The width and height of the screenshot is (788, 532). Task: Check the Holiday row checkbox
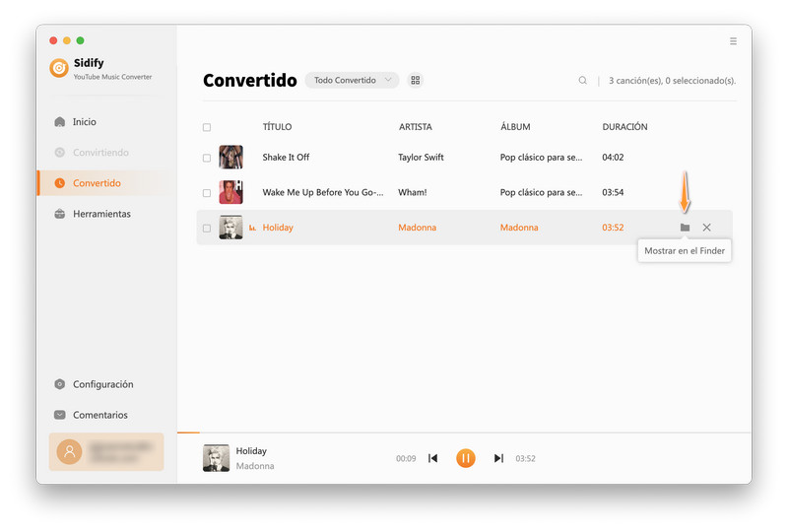[207, 229]
